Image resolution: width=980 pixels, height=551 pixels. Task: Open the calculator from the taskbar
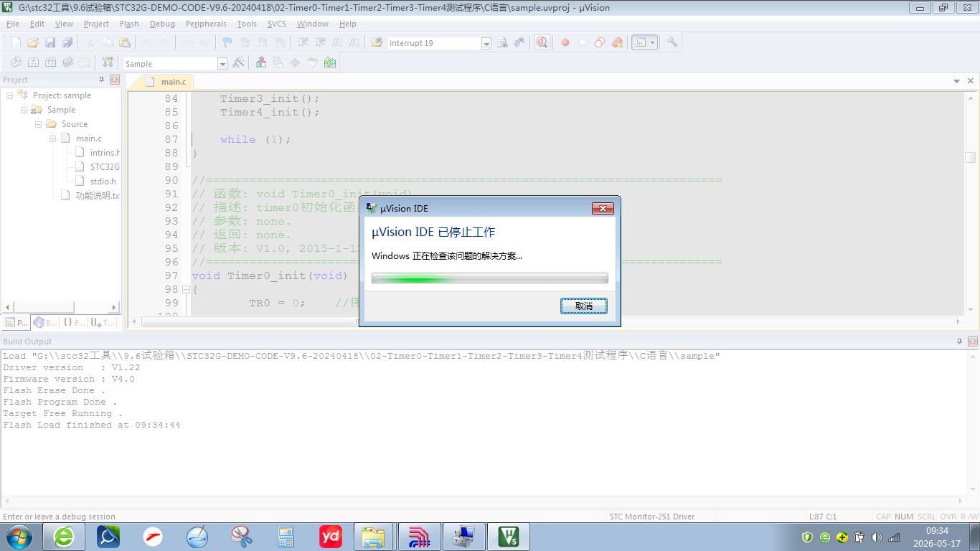286,536
